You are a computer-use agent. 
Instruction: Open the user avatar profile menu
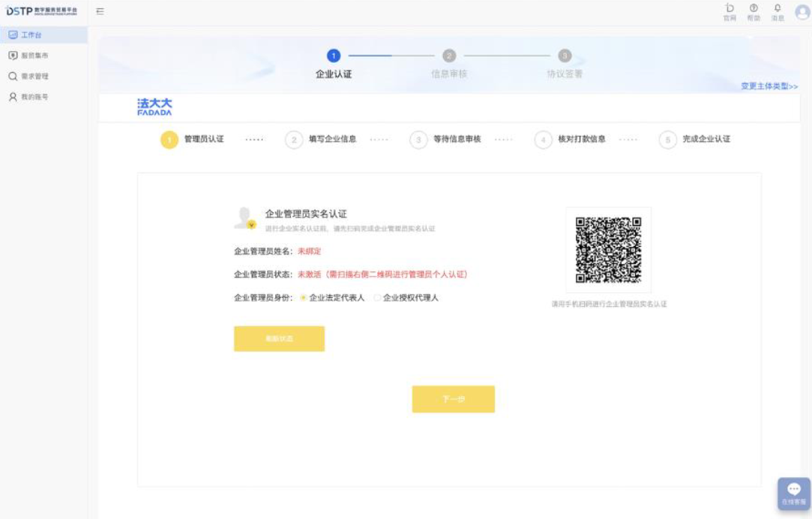point(802,11)
